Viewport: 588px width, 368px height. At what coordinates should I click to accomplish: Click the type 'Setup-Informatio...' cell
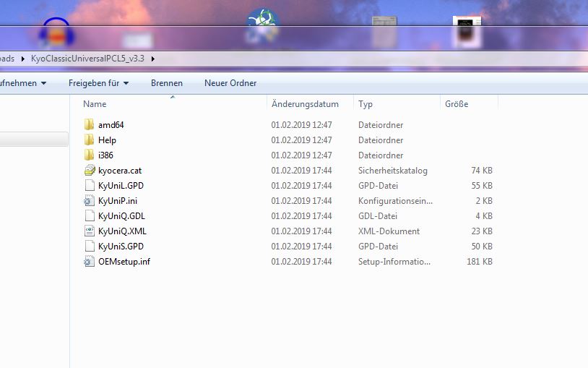coord(394,262)
